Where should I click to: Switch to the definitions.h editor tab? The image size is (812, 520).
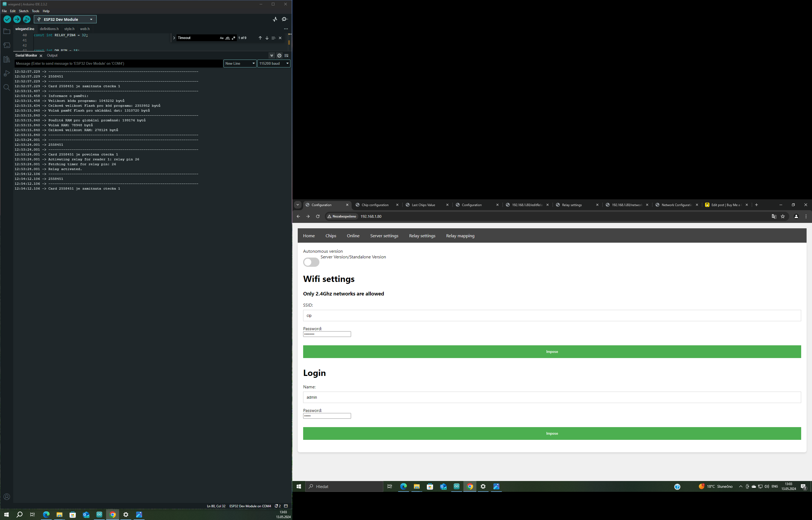click(x=49, y=29)
